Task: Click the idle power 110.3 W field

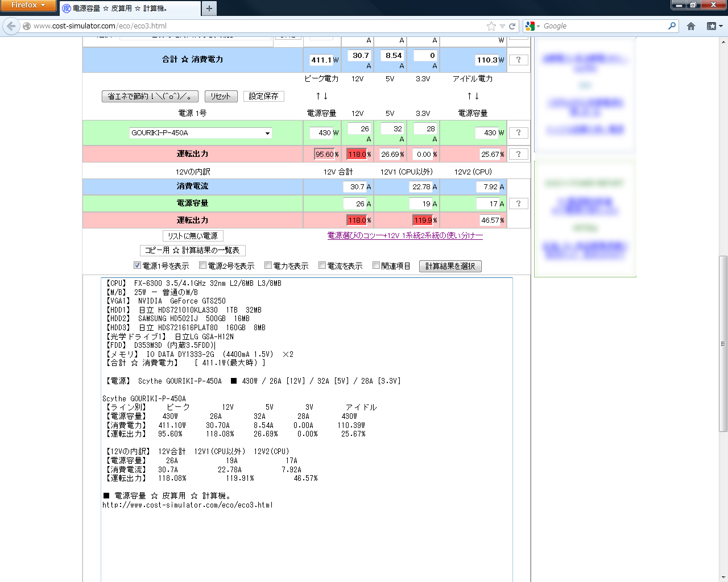Action: [487, 60]
